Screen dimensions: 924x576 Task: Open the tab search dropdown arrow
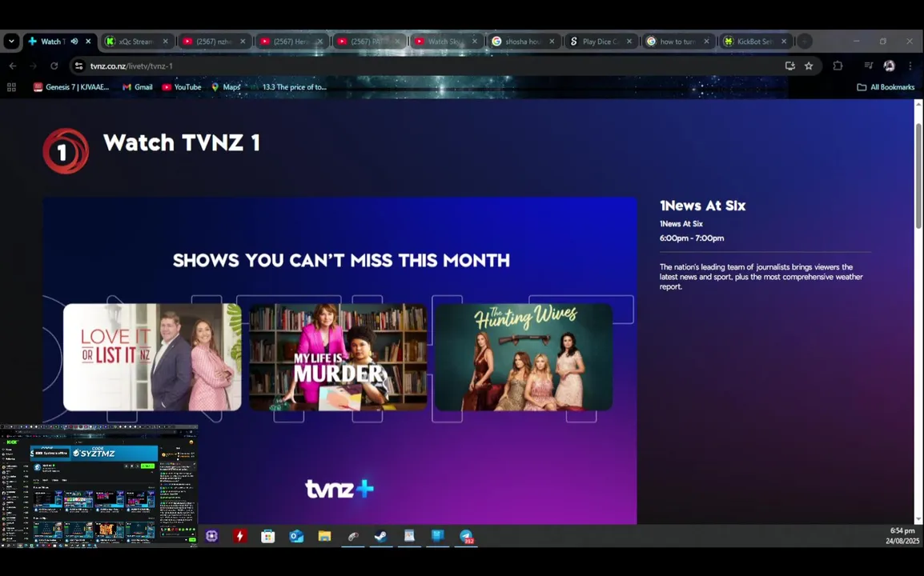click(x=11, y=42)
